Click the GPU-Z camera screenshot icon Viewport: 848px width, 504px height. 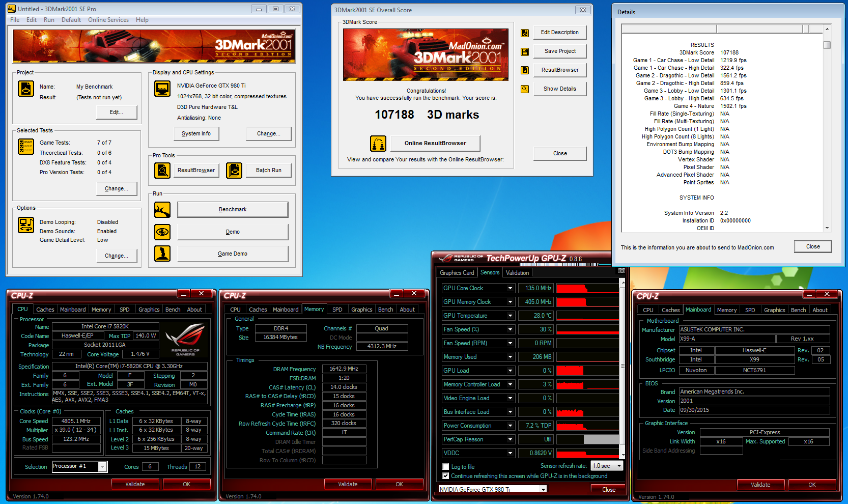(x=621, y=270)
